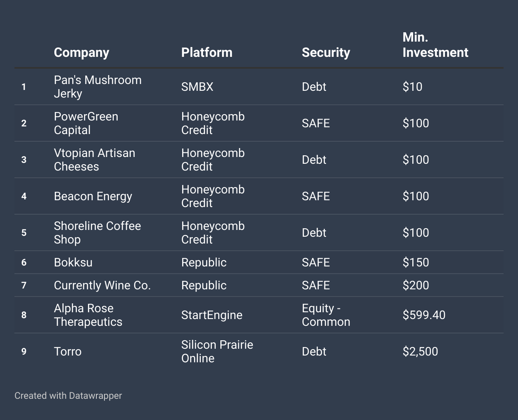Click the $2,500 minimum investment value
Screen dimensions: 518x420
(x=420, y=351)
